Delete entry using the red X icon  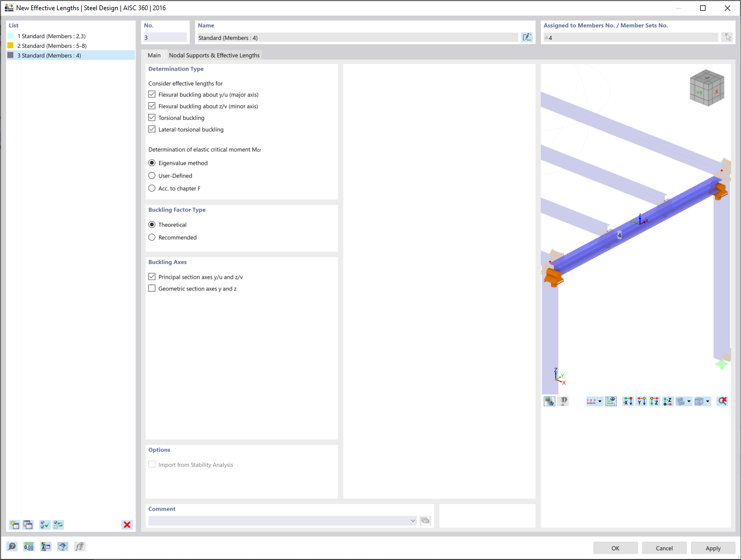click(x=127, y=524)
